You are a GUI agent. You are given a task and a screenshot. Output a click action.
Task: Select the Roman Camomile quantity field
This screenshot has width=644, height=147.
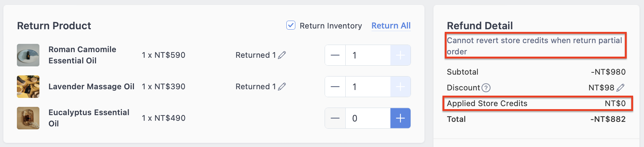(368, 55)
